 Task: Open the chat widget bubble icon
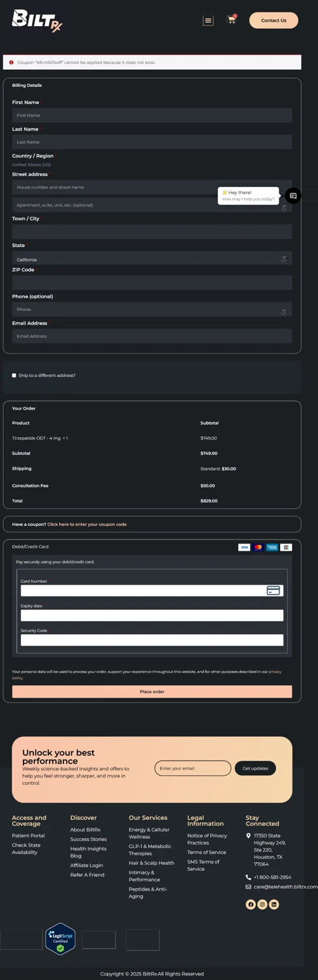pyautogui.click(x=293, y=196)
